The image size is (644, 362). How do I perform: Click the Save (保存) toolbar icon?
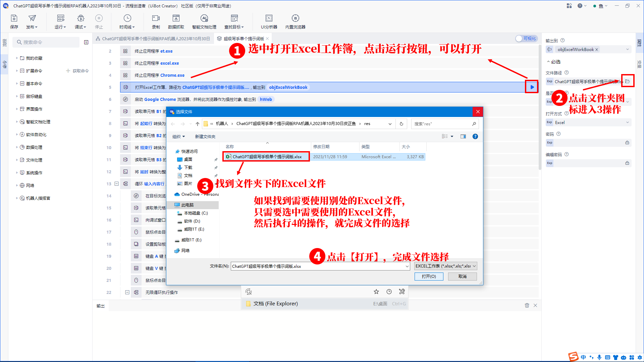coord(14,21)
